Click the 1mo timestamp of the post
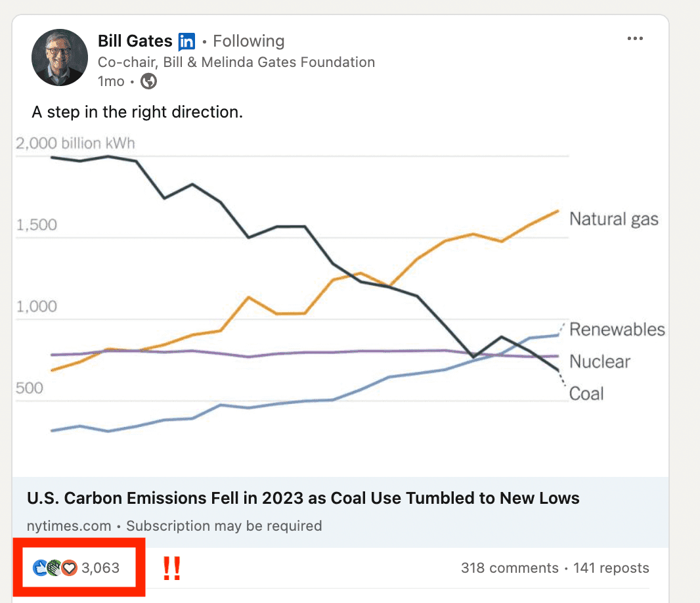The width and height of the screenshot is (700, 603). tap(110, 81)
